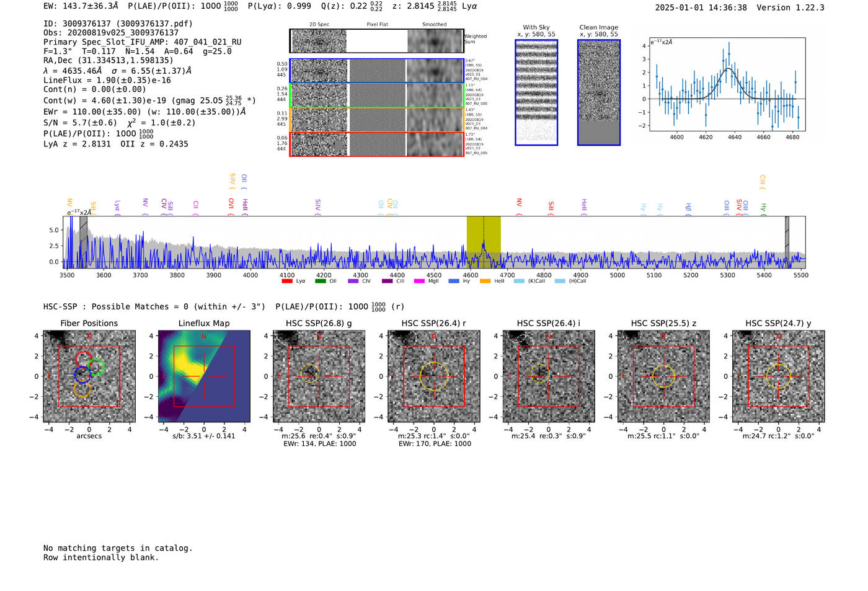This screenshot has height=591, width=868.
Task: Select the blue-bordered 2D spectrum row
Action: (376, 71)
